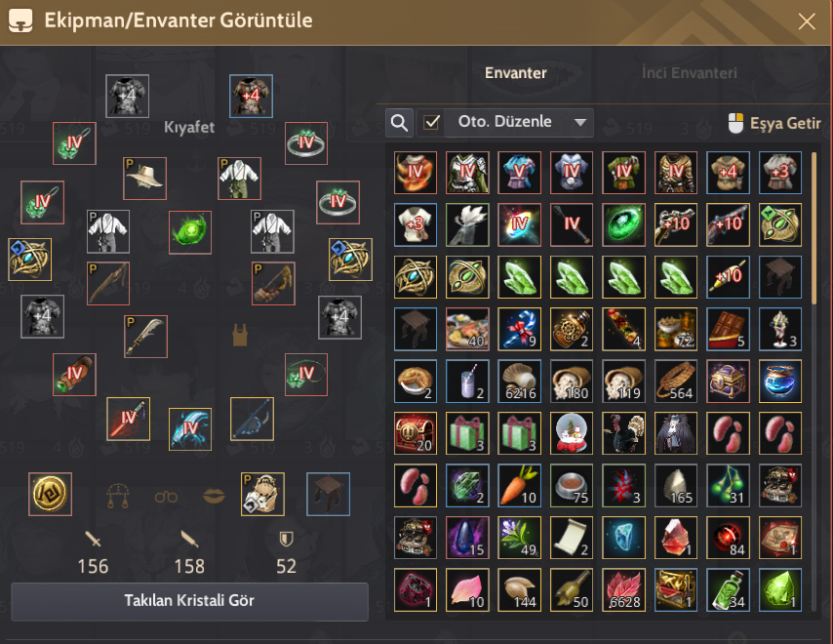Select the chocolate bar item stack of 5
Image resolution: width=833 pixels, height=644 pixels.
click(728, 329)
